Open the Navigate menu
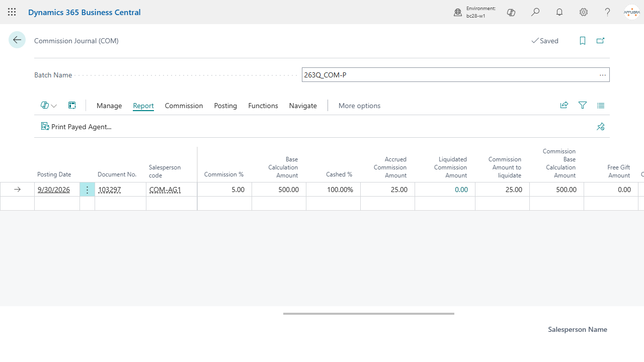Screen dimensions: 644x362 [x=303, y=106]
